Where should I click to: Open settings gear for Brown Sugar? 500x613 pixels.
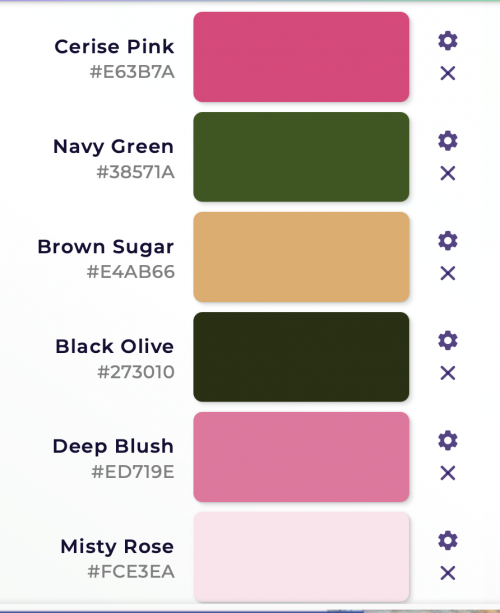[x=448, y=240]
